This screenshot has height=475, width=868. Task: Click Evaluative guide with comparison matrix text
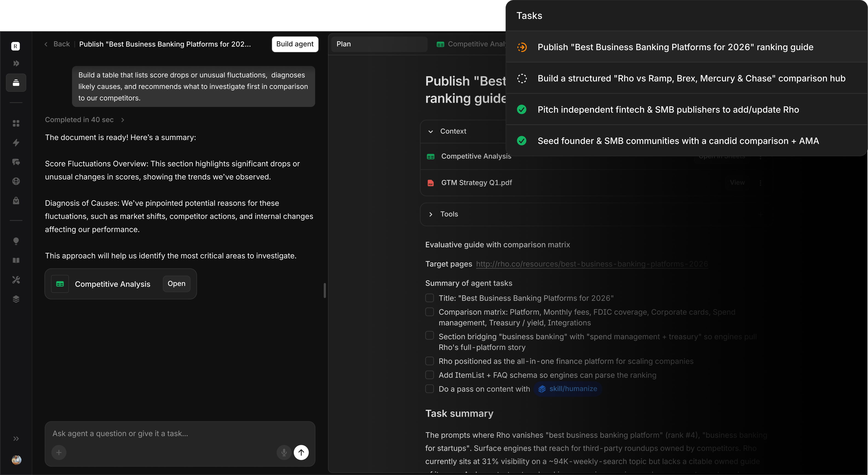pos(497,245)
